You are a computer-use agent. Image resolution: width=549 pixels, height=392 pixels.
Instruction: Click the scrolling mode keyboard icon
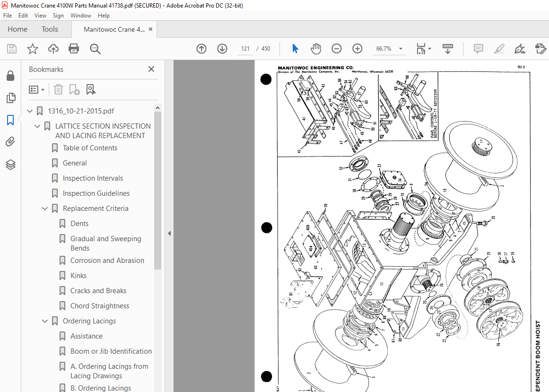[x=447, y=49]
